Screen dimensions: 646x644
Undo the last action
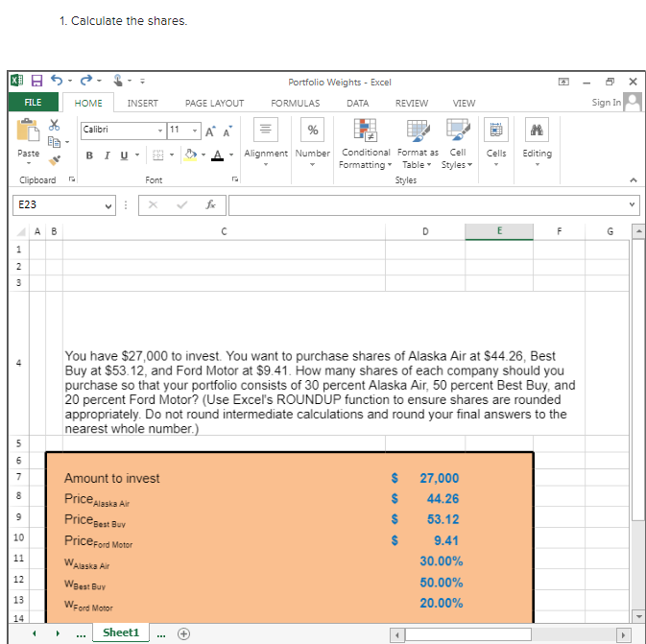tap(57, 80)
